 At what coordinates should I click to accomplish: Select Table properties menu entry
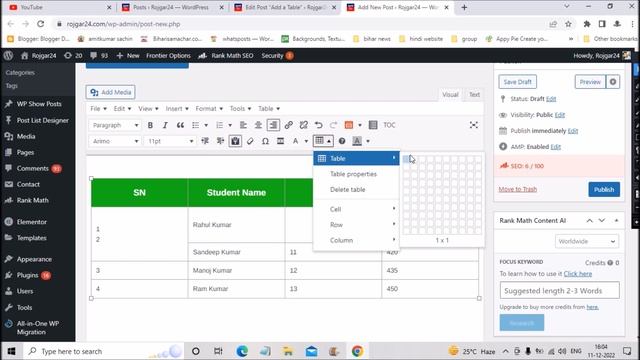pos(356,174)
